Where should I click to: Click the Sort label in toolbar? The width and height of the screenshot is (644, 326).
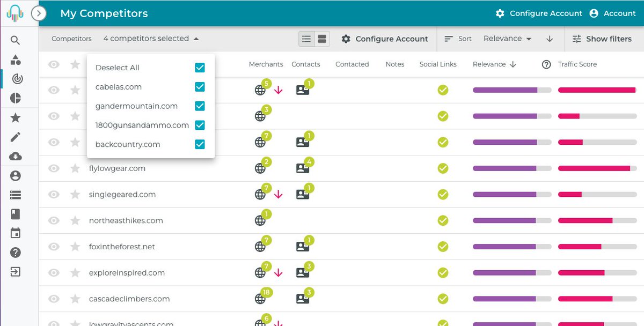click(x=465, y=39)
